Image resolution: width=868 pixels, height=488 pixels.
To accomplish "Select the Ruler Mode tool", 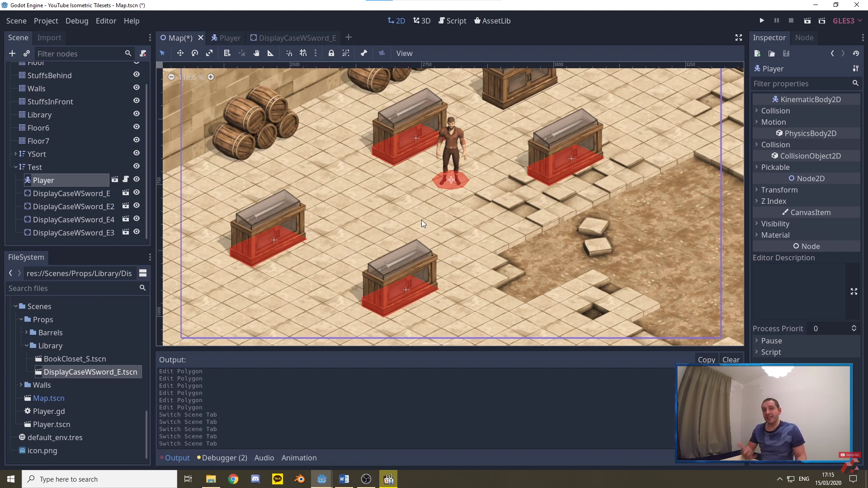I will (271, 53).
